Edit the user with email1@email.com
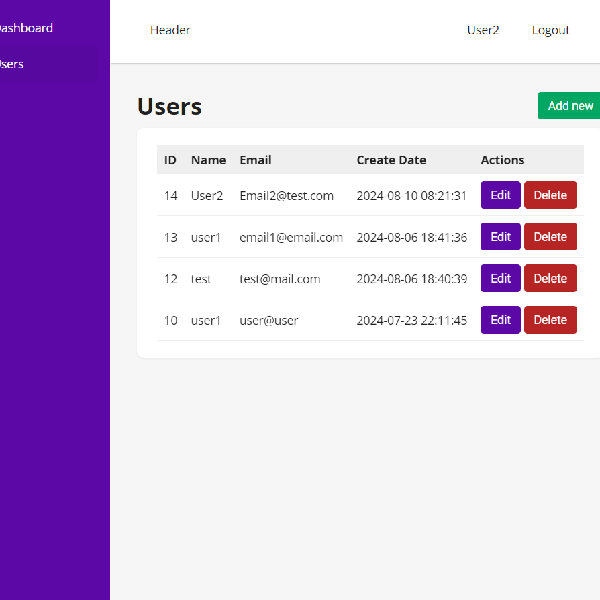The height and width of the screenshot is (600, 600). coord(500,237)
